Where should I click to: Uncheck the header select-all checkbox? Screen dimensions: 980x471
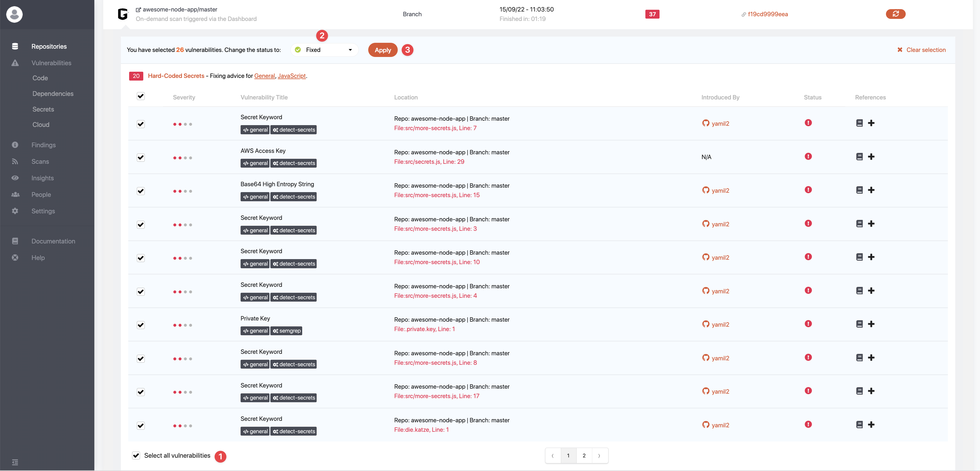pos(141,96)
